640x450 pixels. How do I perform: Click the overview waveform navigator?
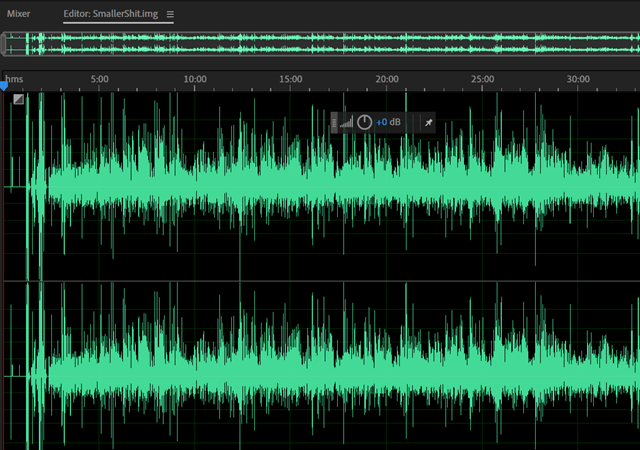[x=322, y=44]
